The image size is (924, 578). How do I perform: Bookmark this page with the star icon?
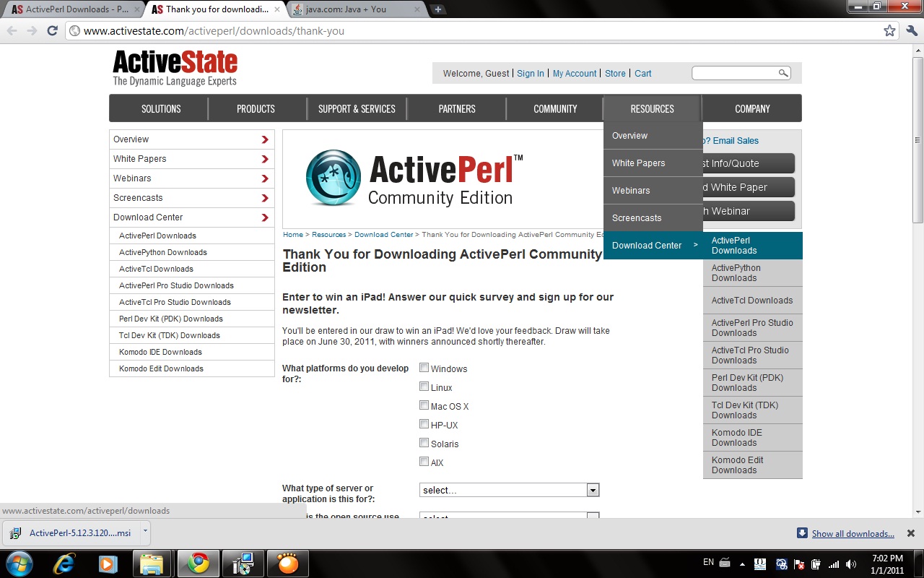[x=889, y=30]
